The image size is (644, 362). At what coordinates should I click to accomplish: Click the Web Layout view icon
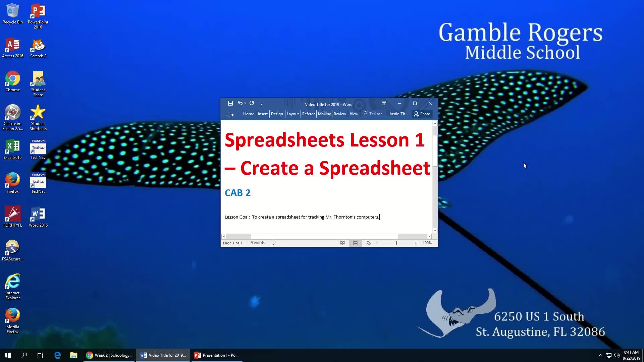368,243
